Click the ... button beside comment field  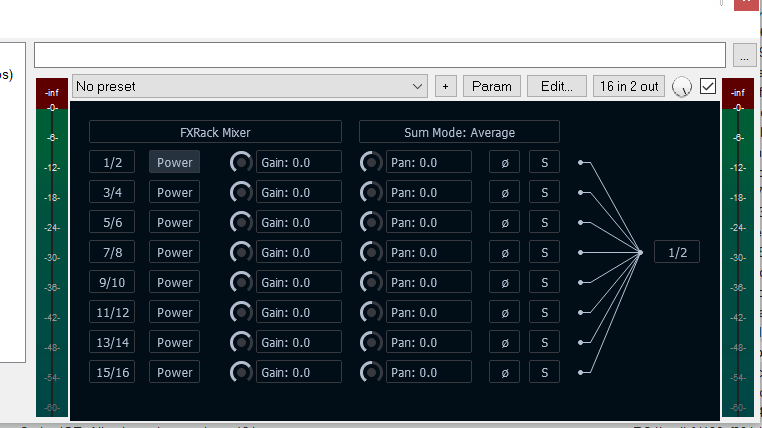click(x=745, y=55)
